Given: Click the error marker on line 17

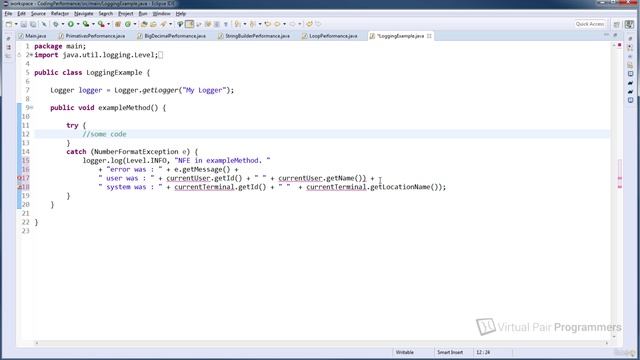Looking at the screenshot, I should point(19,178).
